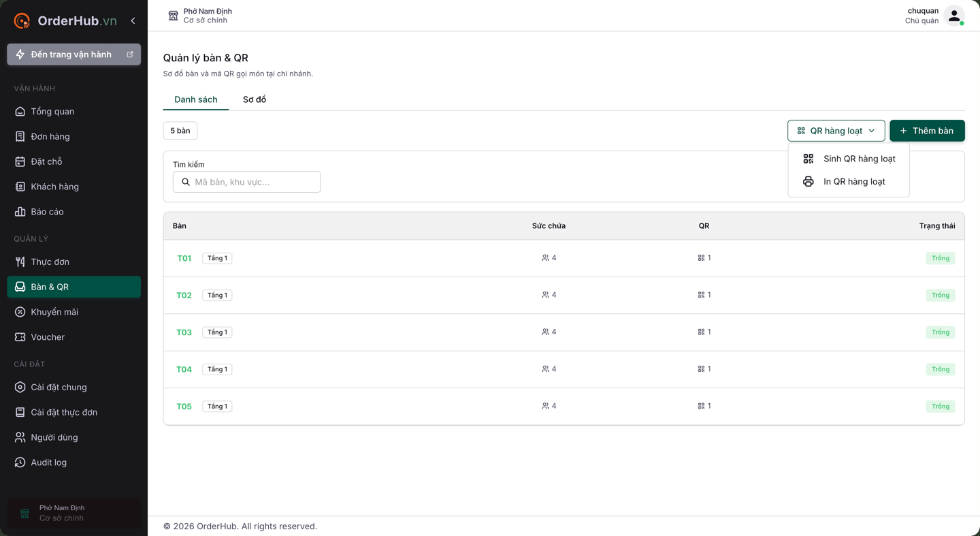Collapse the sidebar with the chevron arrow
The image size is (980, 536).
133,21
